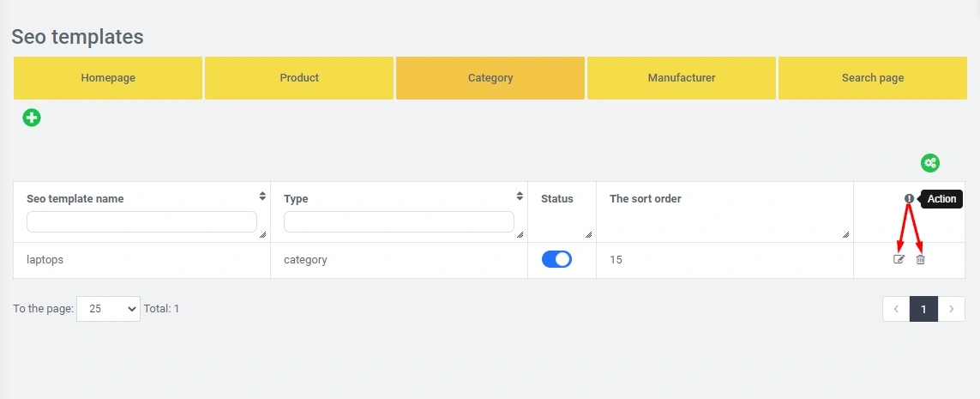The width and height of the screenshot is (980, 399).
Task: Focus the Seo template name filter field
Action: tap(141, 222)
